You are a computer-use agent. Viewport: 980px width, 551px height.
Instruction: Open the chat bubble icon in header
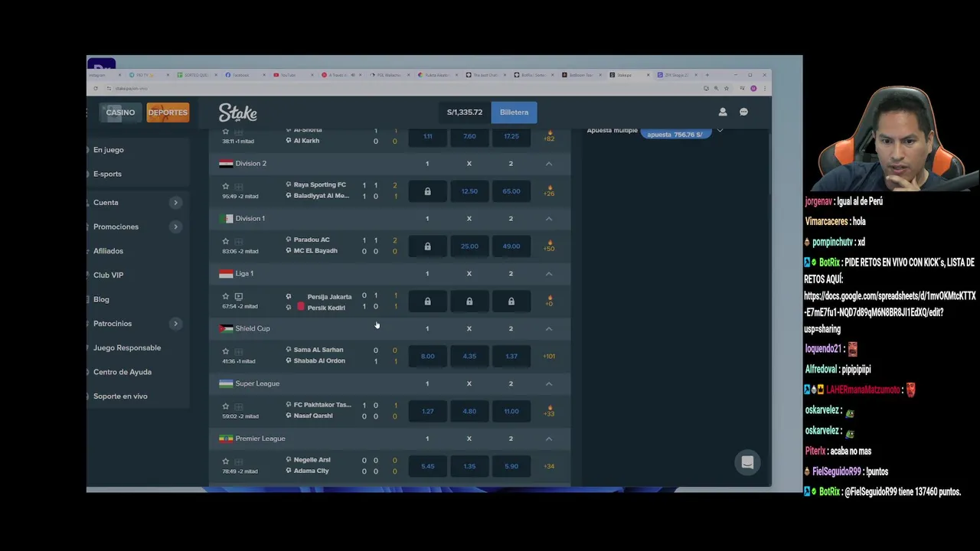pyautogui.click(x=743, y=112)
